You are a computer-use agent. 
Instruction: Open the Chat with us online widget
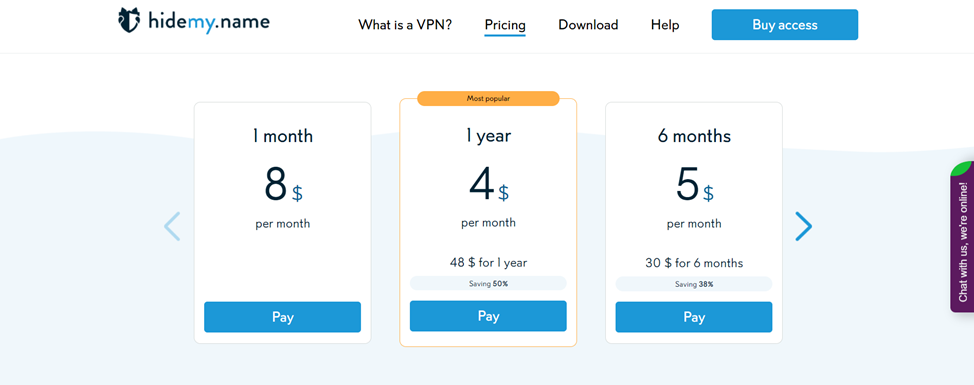point(962,236)
